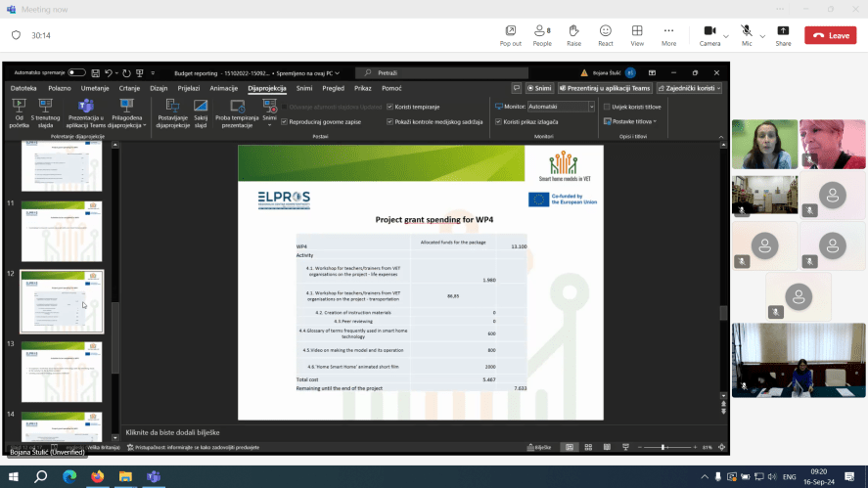Viewport: 868px width, 488px height.
Task: Switch to the Dizajn tab
Action: [x=159, y=88]
